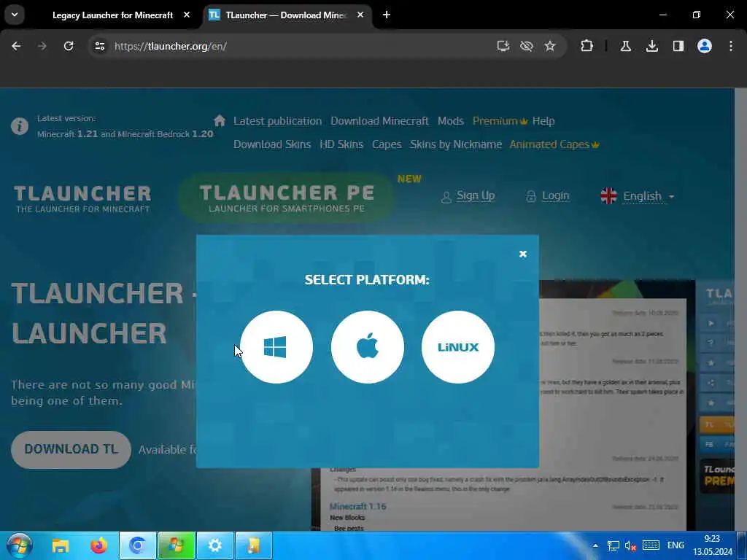Open the Premium menu link
This screenshot has width=747, height=560.
(500, 121)
